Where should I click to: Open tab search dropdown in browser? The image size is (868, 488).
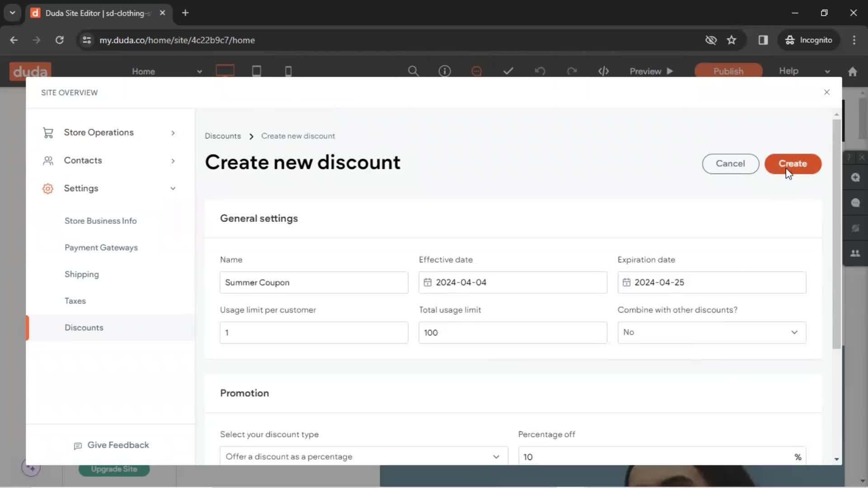point(12,13)
